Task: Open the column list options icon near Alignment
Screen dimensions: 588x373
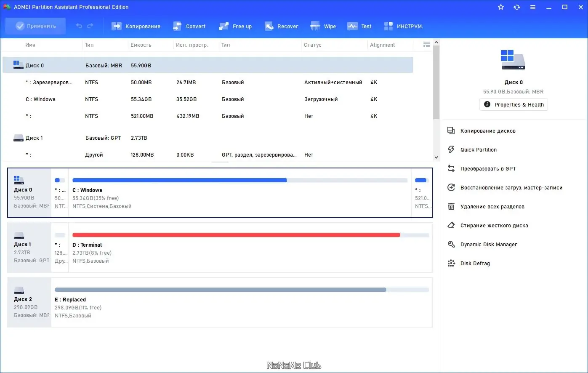Action: pyautogui.click(x=426, y=44)
